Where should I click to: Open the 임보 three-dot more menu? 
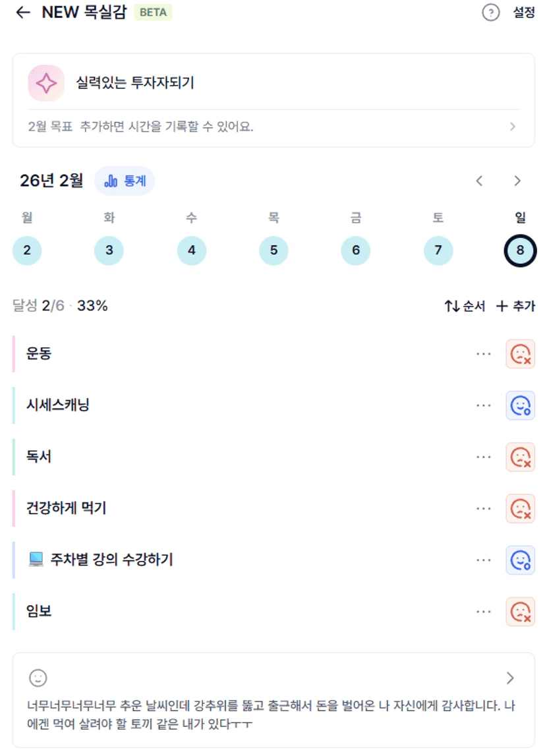click(x=484, y=612)
